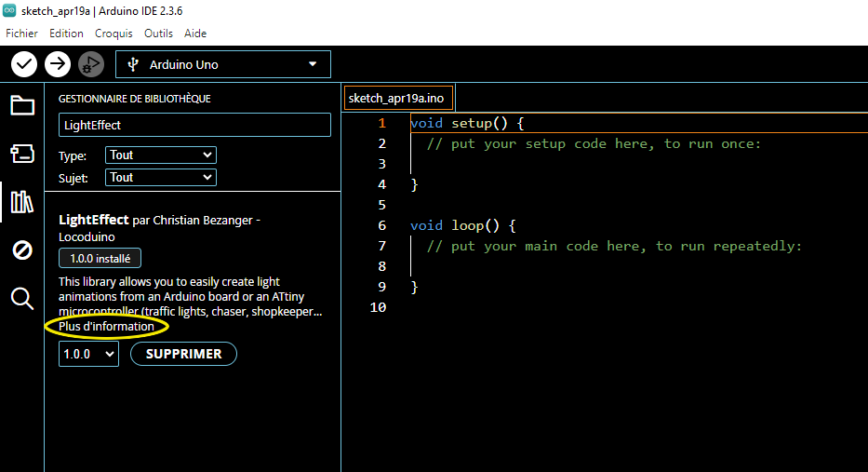
Task: Click the Upload arrow icon
Action: pos(58,64)
